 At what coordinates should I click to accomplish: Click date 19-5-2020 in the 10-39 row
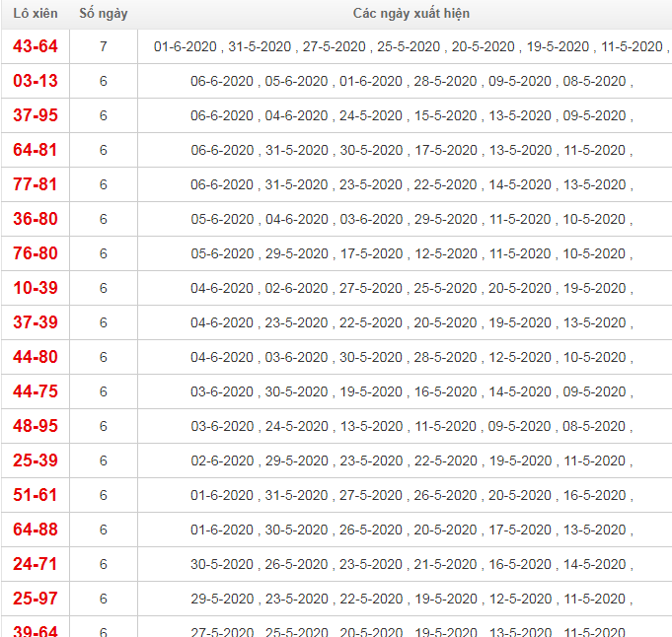tap(594, 288)
